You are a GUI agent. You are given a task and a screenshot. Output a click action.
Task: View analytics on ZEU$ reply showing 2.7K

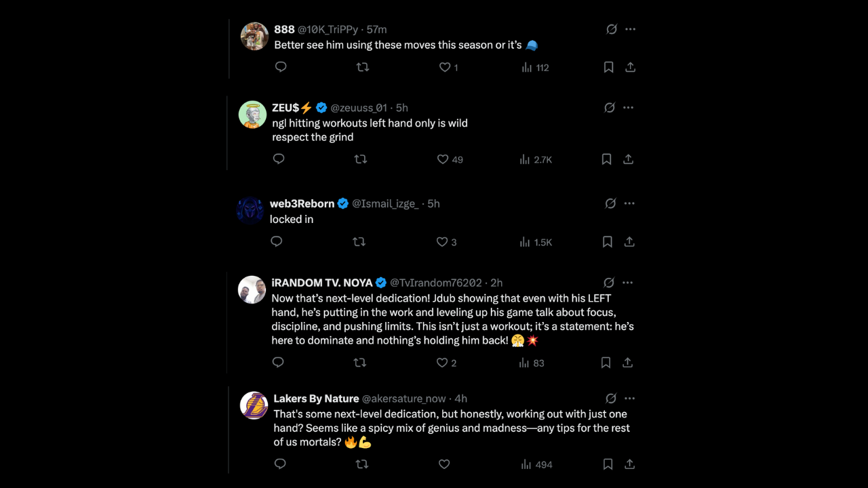click(535, 159)
